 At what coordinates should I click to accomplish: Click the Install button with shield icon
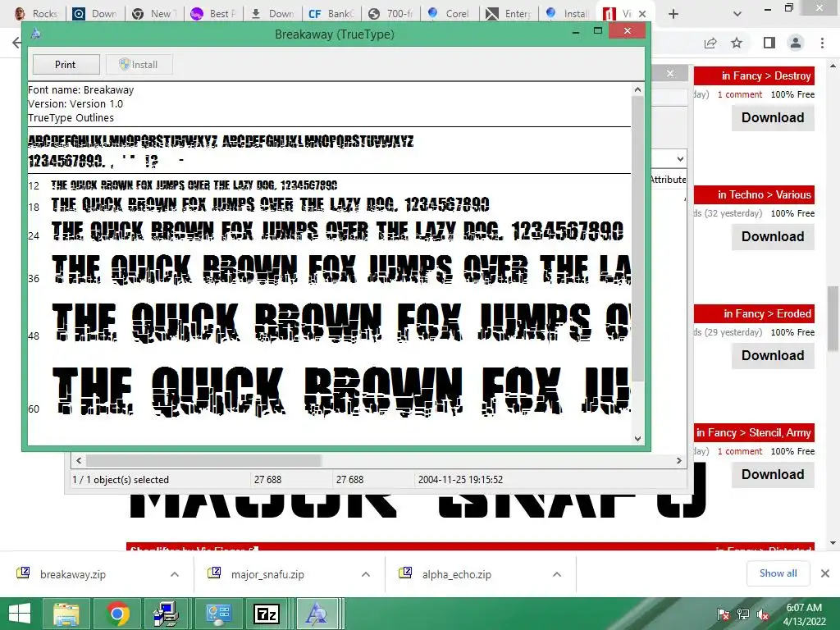click(139, 64)
